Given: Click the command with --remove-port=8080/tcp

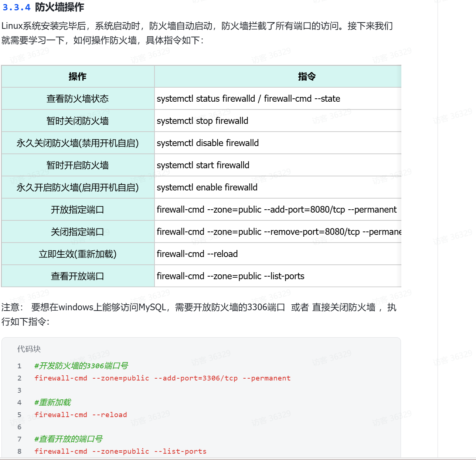Looking at the screenshot, I should [x=279, y=232].
